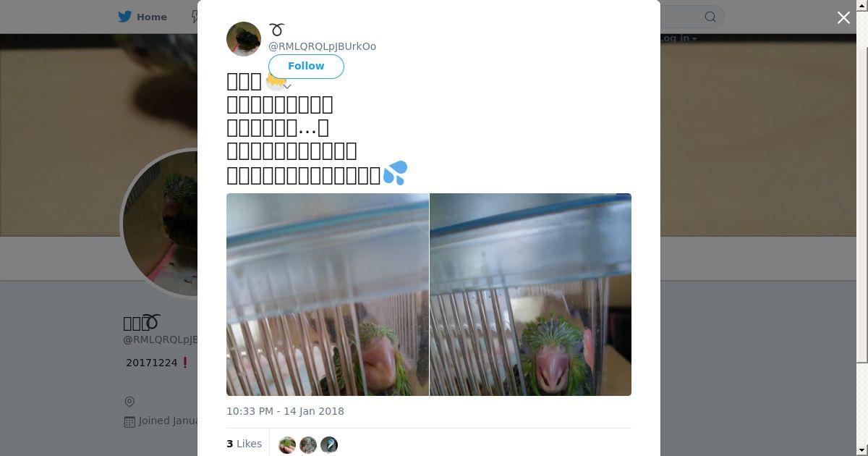
Task: Open the tweet timestamp 14 Jan 2018
Action: coord(285,411)
